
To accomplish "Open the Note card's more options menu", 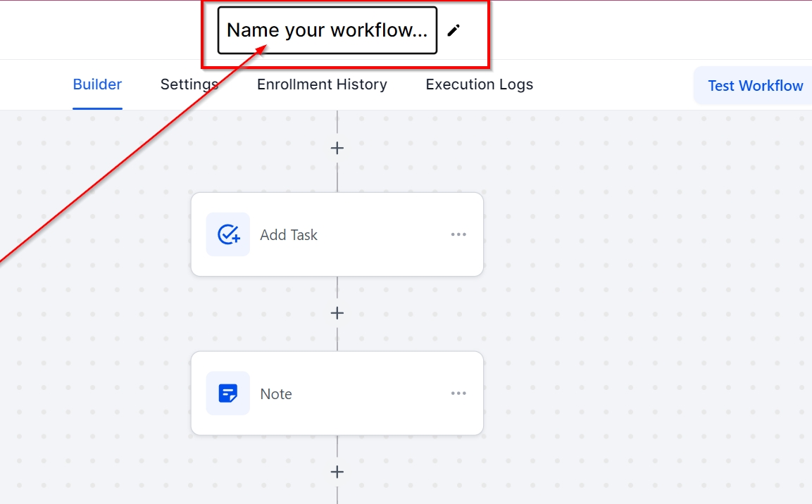I will pos(458,393).
